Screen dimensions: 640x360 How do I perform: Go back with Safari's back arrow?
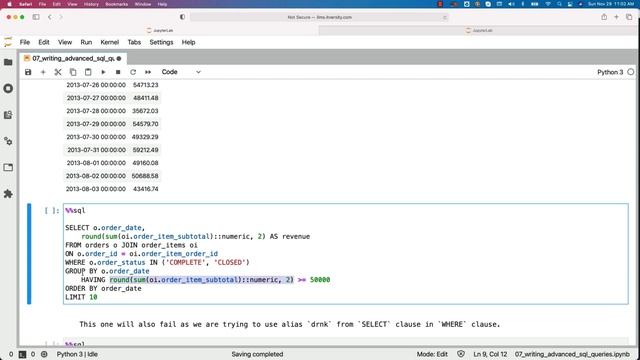click(x=49, y=17)
